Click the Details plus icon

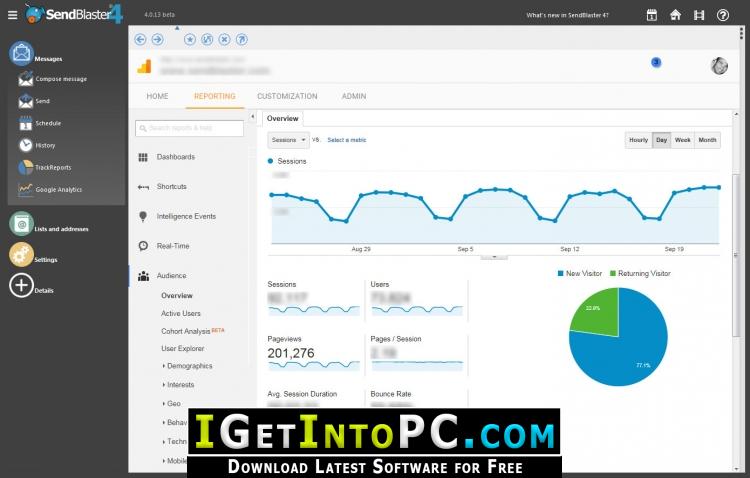21,286
